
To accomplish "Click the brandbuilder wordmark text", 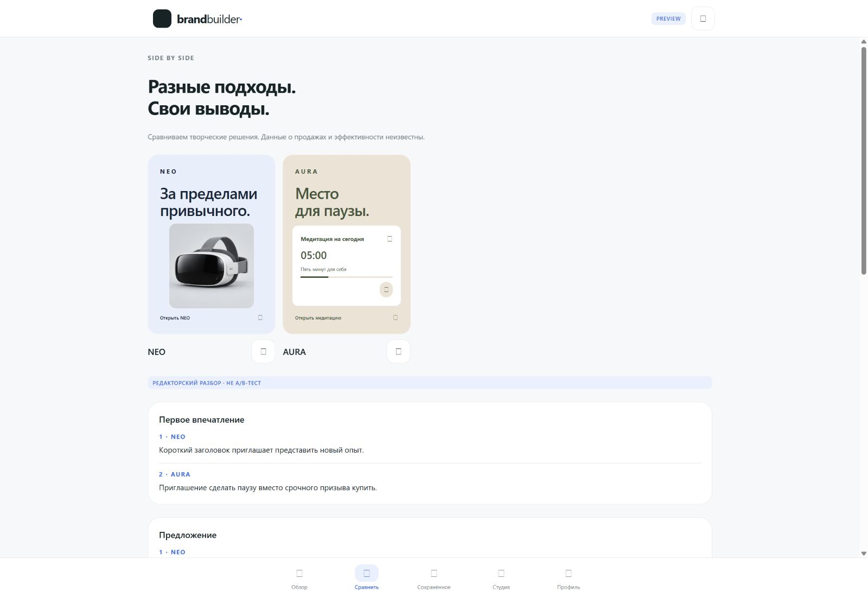I will [x=209, y=19].
